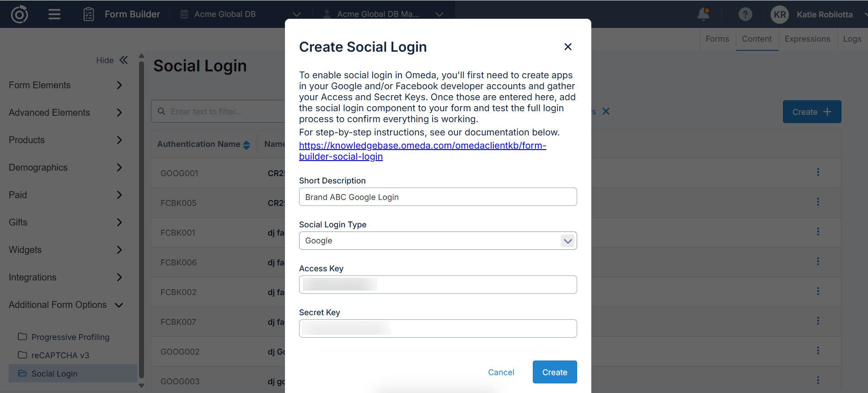868x393 pixels.
Task: Click the Omeda logo icon
Action: click(19, 14)
